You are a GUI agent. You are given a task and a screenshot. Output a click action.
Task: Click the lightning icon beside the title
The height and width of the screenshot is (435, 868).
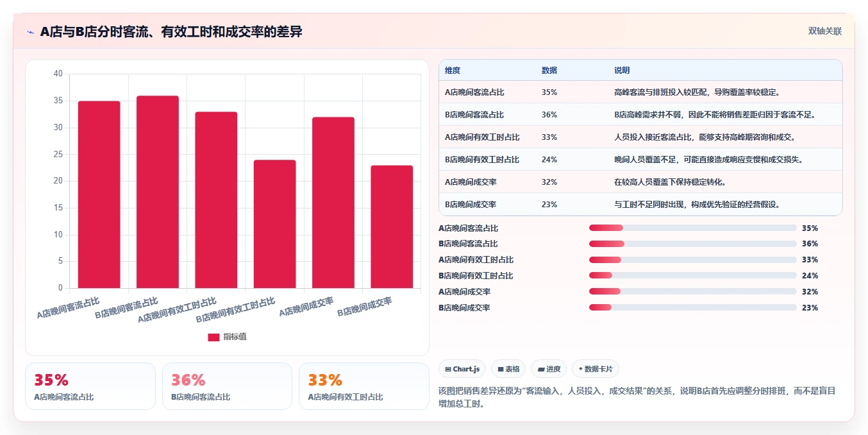coord(30,32)
